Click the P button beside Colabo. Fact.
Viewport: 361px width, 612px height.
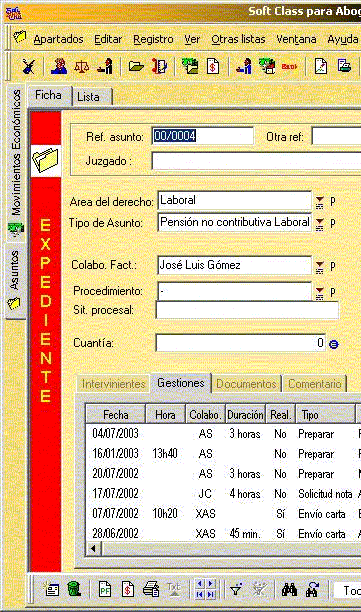point(333,267)
